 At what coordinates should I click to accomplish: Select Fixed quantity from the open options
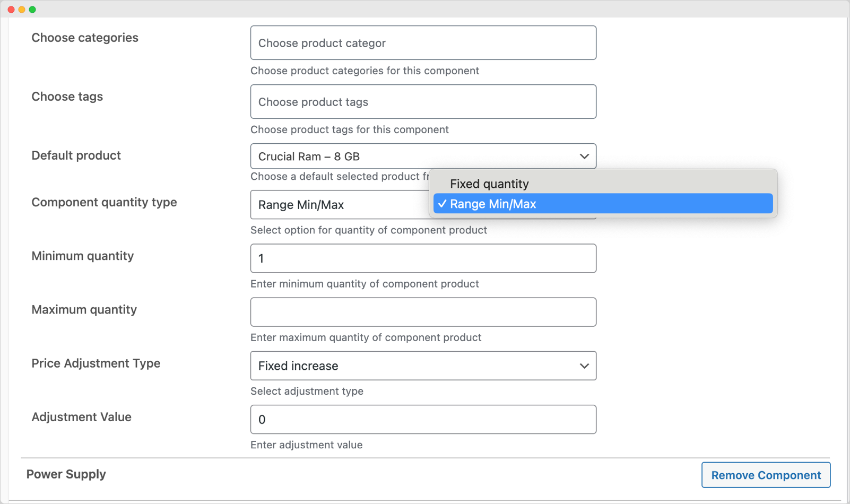(x=489, y=184)
